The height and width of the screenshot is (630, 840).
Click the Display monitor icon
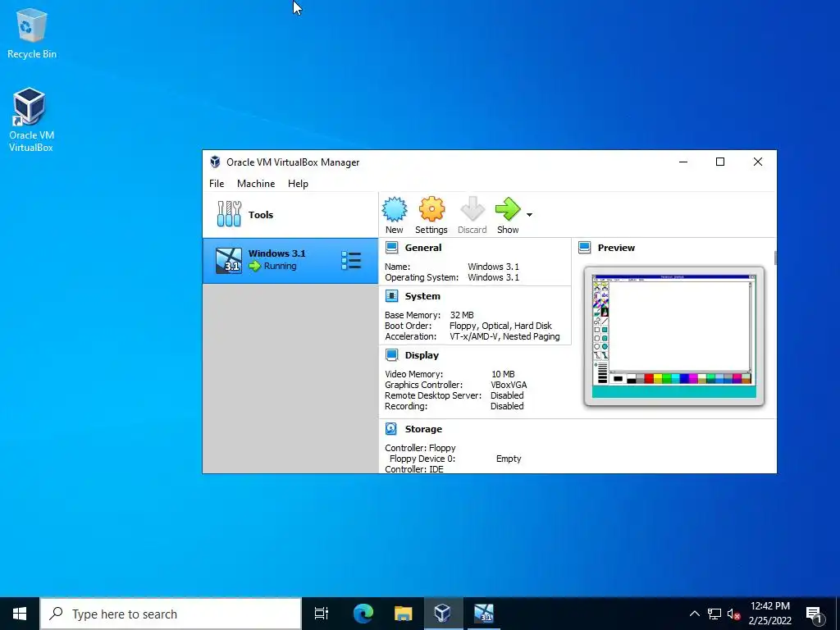pos(392,355)
